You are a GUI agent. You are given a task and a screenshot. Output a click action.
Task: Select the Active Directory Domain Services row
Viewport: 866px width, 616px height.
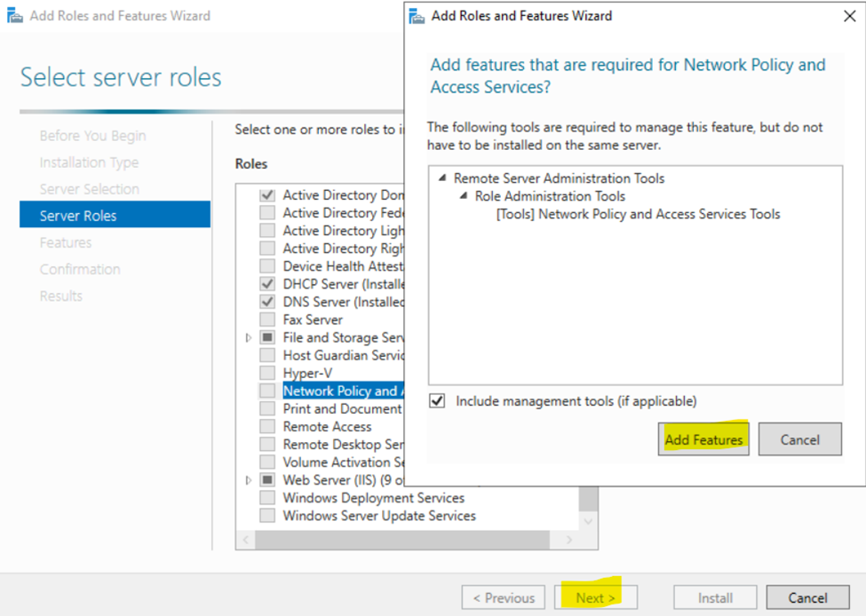(x=344, y=195)
